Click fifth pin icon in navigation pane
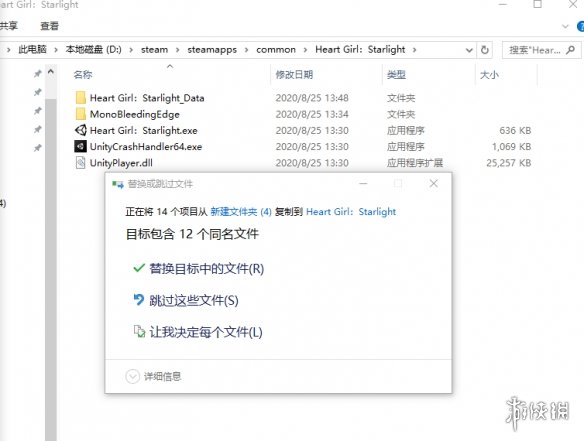This screenshot has height=441, width=584. 38,148
